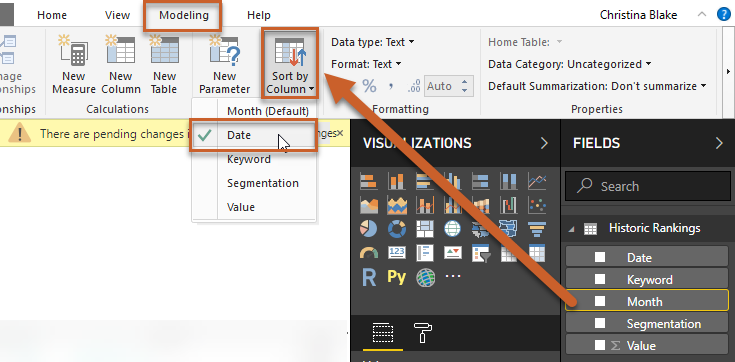Viewport: 735px width, 362px height.
Task: Add an R script visual
Action: click(x=369, y=278)
